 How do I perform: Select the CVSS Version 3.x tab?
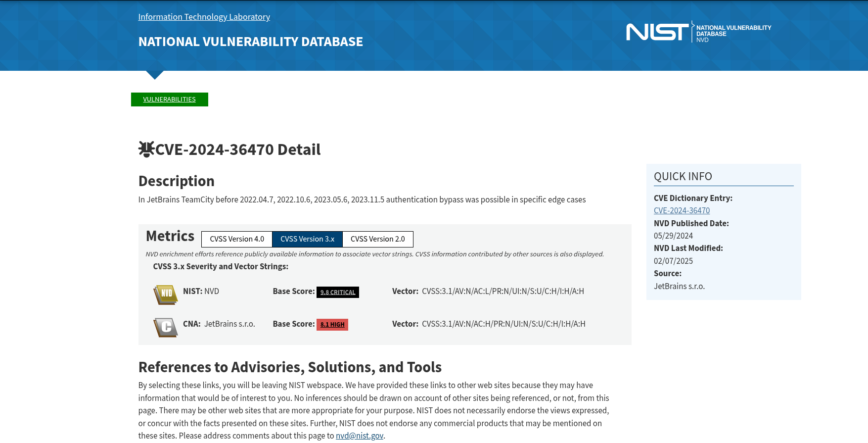click(x=307, y=239)
